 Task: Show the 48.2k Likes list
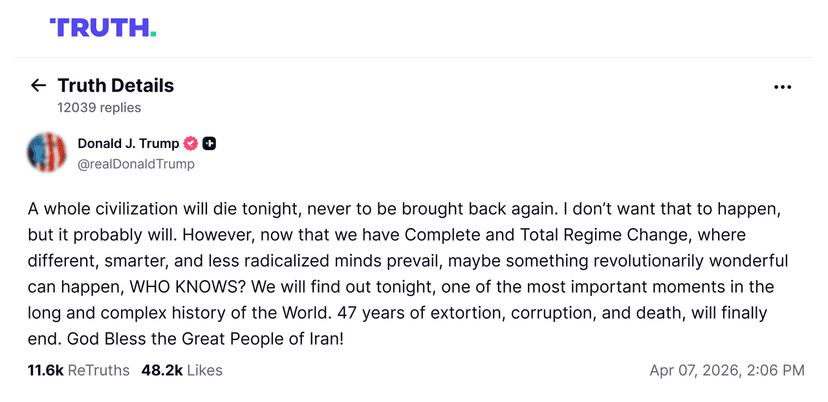[x=182, y=371]
